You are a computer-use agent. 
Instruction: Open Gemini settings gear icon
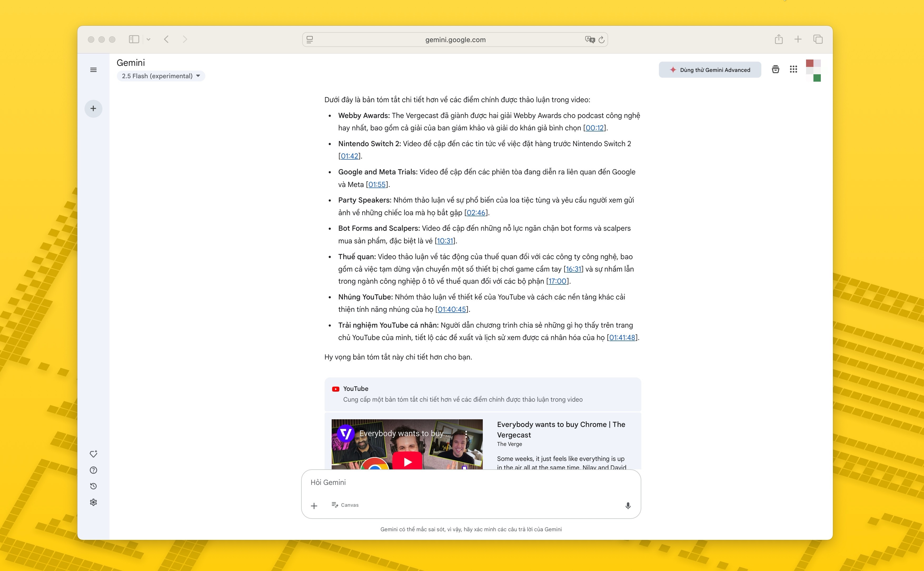[93, 502]
